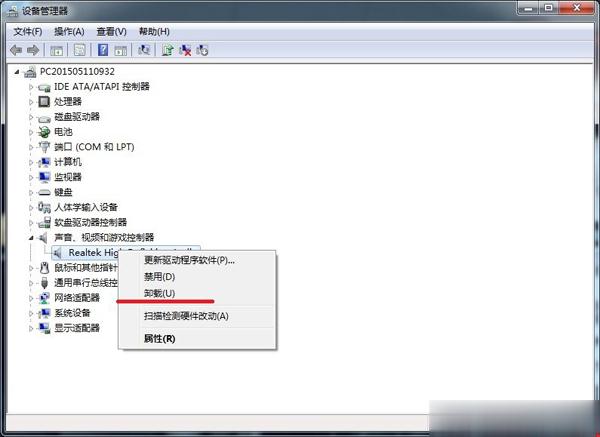Click the Forward arrow in the toolbar
Screen dimensions: 600x437
pyautogui.click(x=32, y=49)
